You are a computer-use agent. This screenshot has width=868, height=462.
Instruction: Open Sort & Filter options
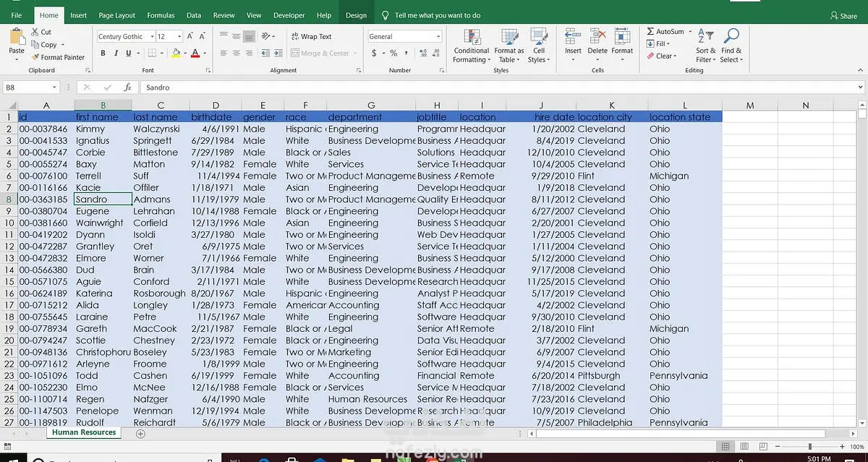point(705,46)
